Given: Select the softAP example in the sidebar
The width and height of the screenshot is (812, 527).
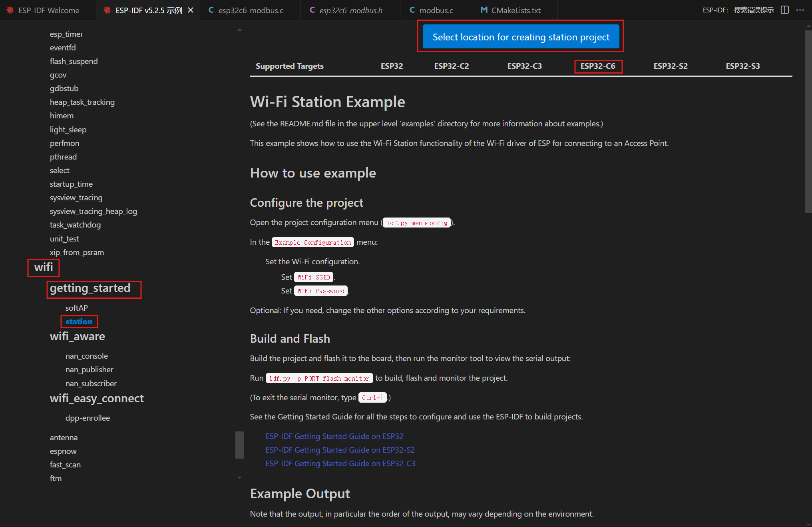Looking at the screenshot, I should click(x=77, y=307).
